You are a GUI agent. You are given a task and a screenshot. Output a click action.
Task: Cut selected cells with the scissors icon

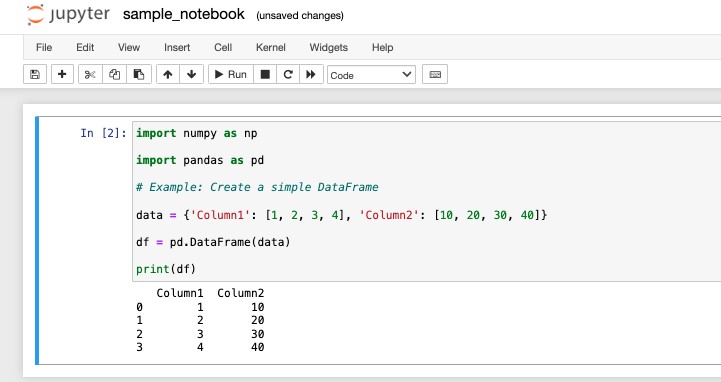[x=90, y=74]
